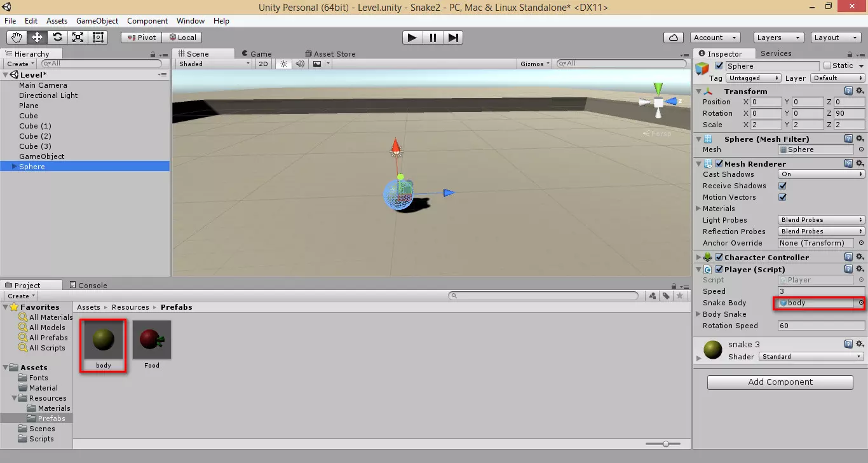Screen dimensions: 868x463
Task: Toggle the Static checkbox
Action: (827, 66)
